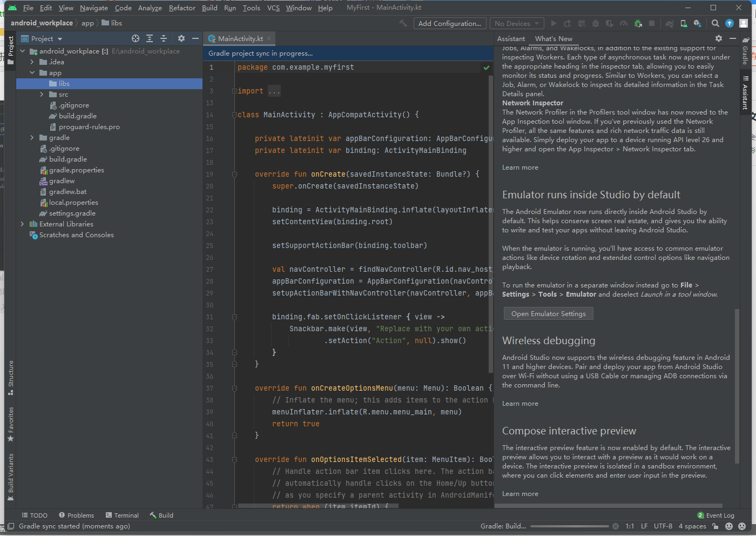Open Assistant panel gear settings
This screenshot has width=756, height=536.
coord(719,38)
